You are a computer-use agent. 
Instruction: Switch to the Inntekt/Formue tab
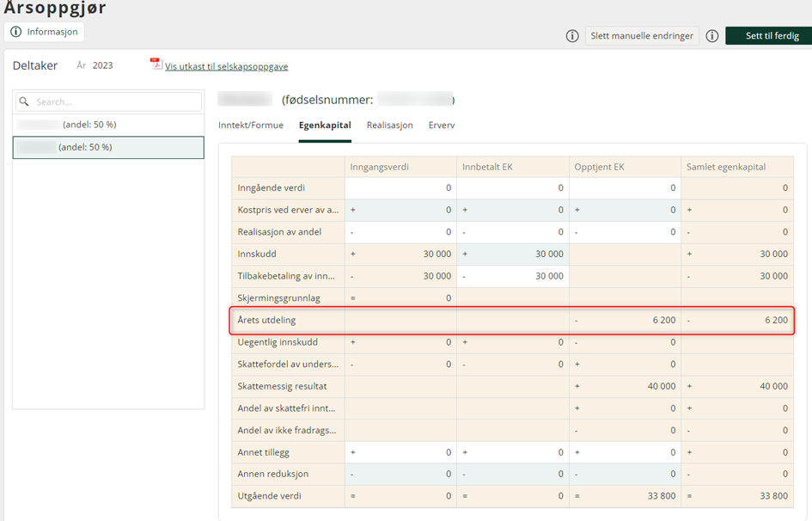coord(251,126)
